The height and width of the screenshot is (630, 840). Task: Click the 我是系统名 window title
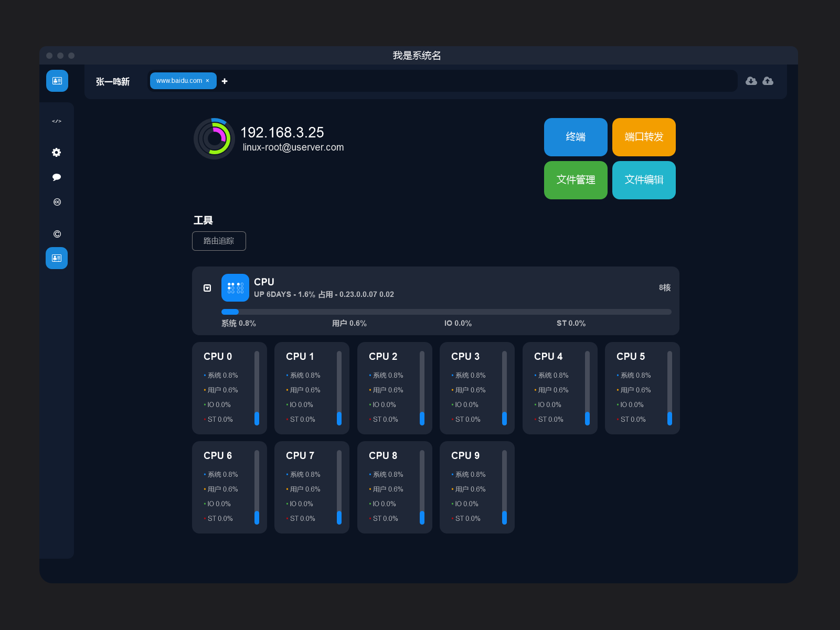(417, 56)
